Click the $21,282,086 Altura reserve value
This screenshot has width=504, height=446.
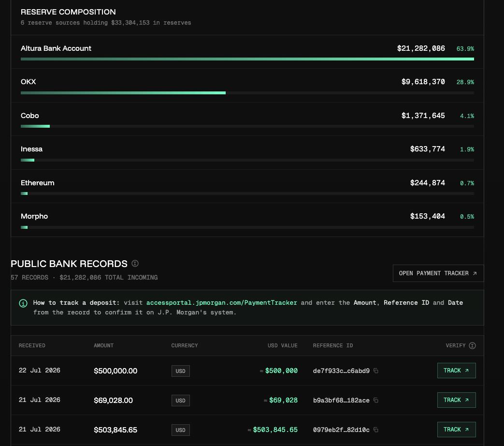(421, 48)
